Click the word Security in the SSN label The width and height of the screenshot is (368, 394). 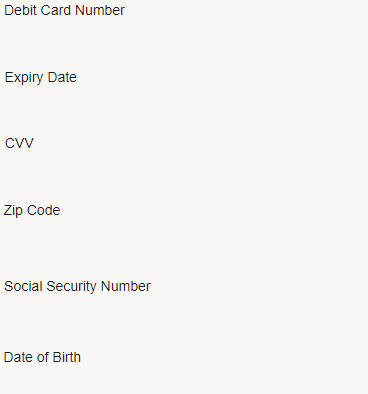72,287
